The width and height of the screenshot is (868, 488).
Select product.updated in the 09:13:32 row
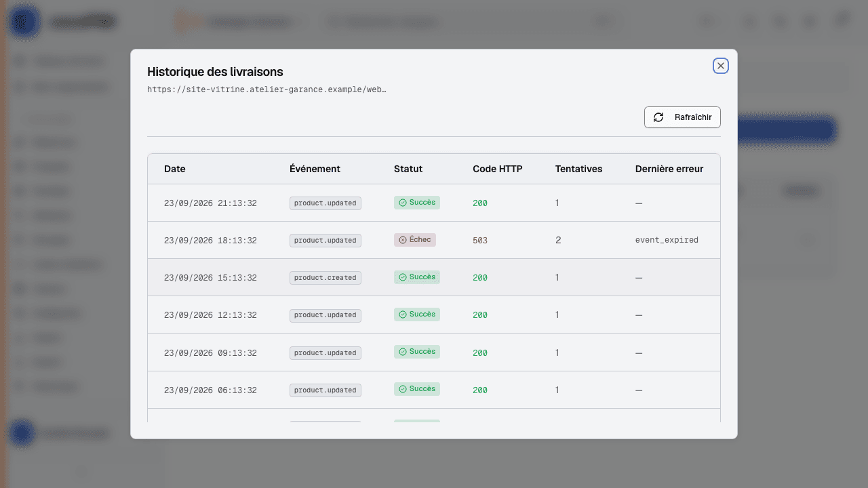click(x=325, y=353)
